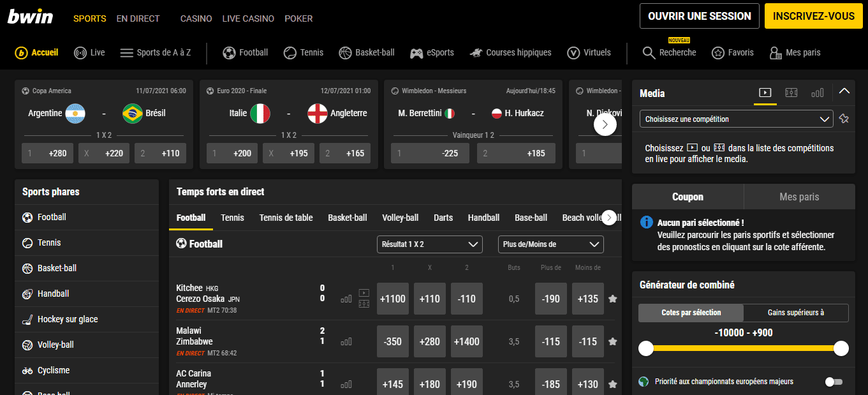Image resolution: width=868 pixels, height=395 pixels.
Task: Open the Virtuels section
Action: pyautogui.click(x=589, y=53)
